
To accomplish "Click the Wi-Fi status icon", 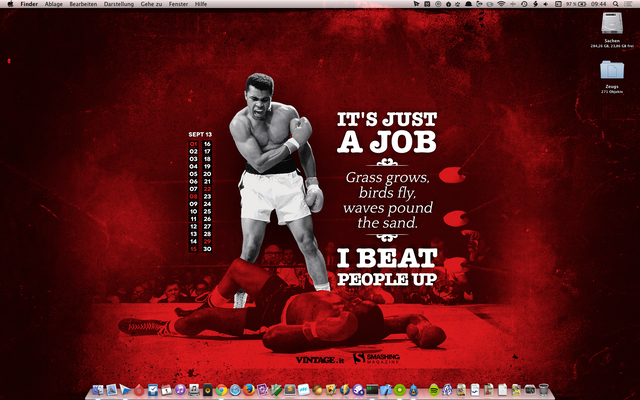I will click(x=501, y=4).
